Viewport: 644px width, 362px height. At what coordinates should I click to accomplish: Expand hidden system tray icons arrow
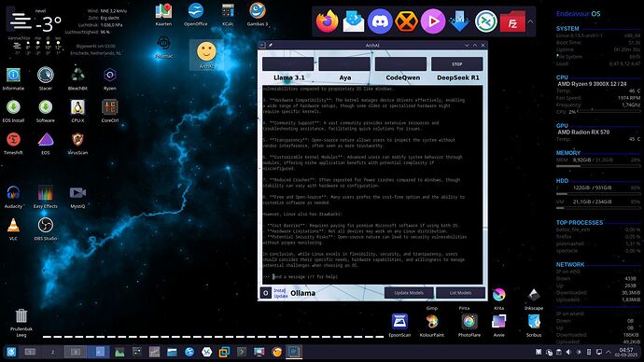(609, 352)
